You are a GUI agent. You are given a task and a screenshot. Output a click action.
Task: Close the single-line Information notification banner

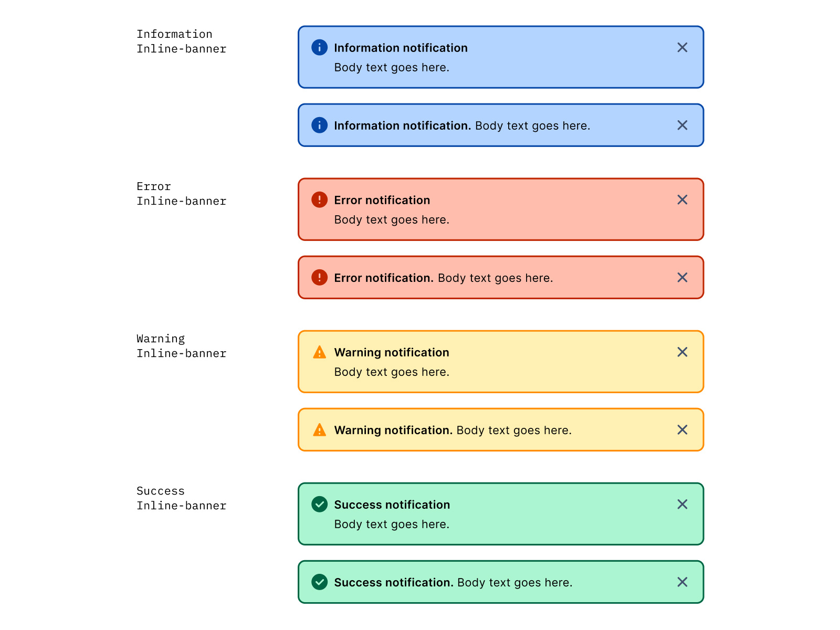[x=682, y=125]
